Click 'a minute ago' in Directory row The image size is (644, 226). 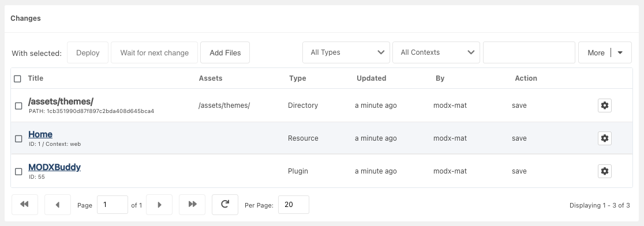[x=376, y=106]
